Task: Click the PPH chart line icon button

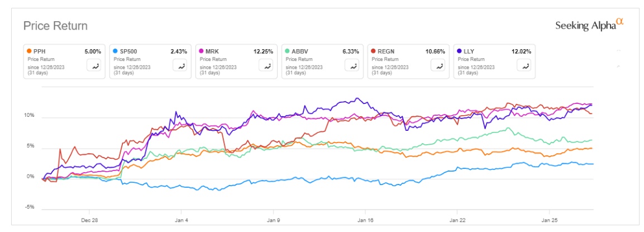Action: [x=94, y=66]
